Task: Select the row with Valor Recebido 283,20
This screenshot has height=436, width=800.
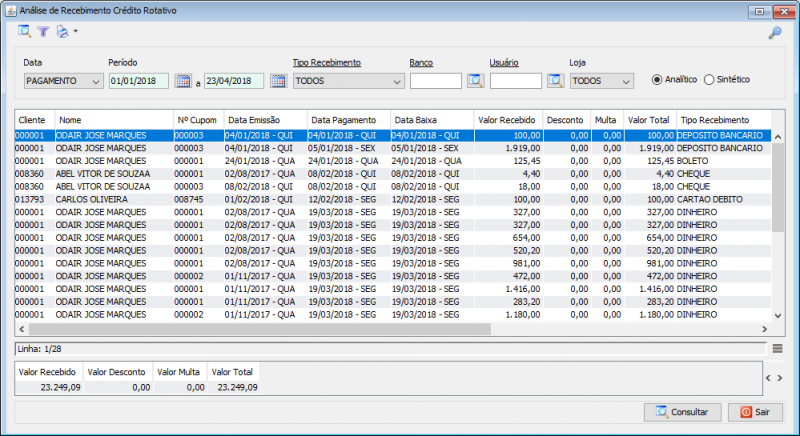Action: (393, 302)
